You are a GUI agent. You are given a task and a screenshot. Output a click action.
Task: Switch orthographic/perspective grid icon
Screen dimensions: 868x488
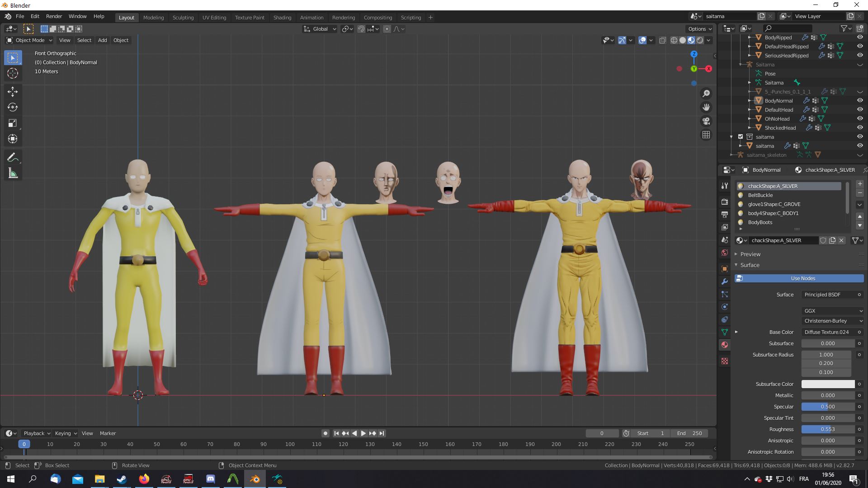(x=706, y=135)
